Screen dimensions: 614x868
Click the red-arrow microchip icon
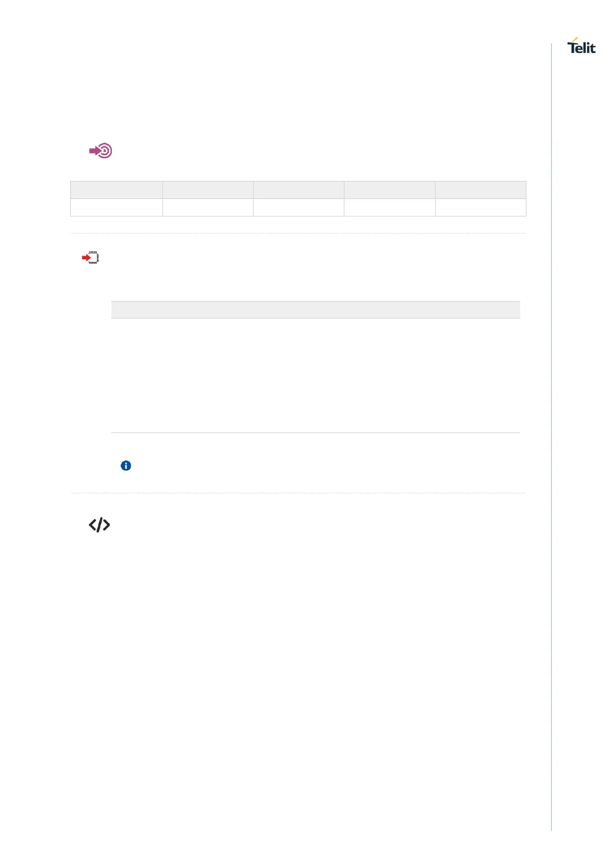91,257
